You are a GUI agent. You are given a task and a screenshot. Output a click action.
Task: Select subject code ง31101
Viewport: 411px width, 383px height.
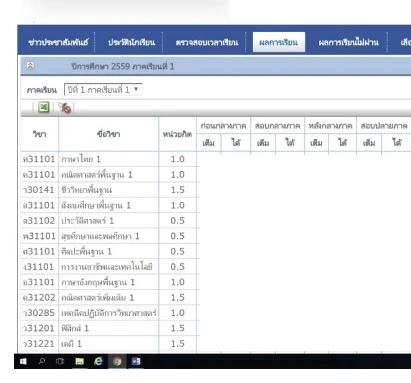click(x=39, y=266)
